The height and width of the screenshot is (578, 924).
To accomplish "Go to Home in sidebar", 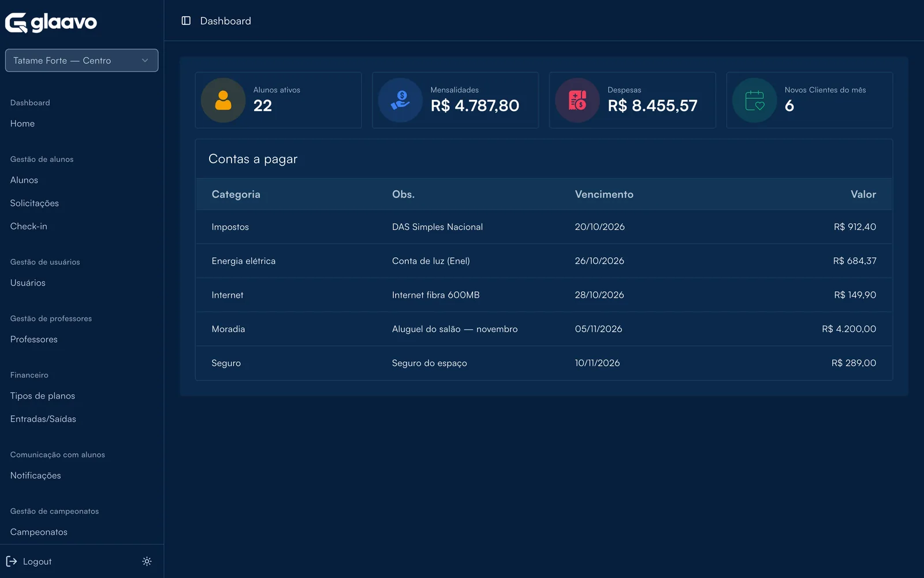I will click(23, 124).
